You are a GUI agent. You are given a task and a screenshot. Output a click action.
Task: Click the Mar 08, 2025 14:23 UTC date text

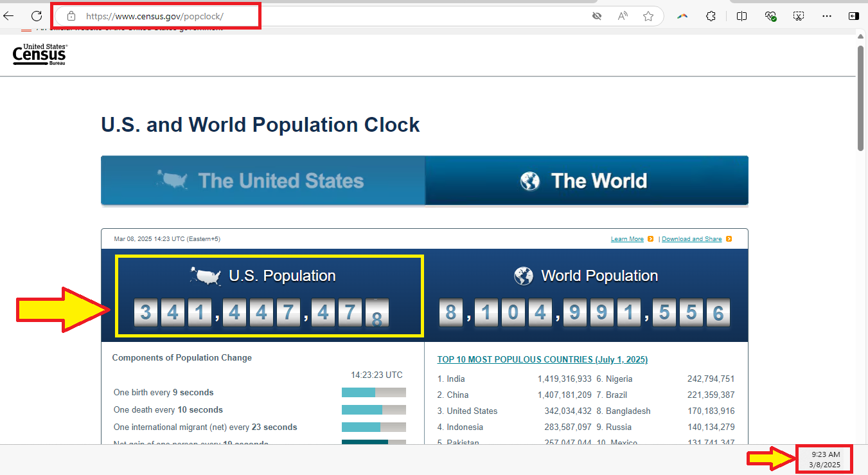(x=167, y=239)
